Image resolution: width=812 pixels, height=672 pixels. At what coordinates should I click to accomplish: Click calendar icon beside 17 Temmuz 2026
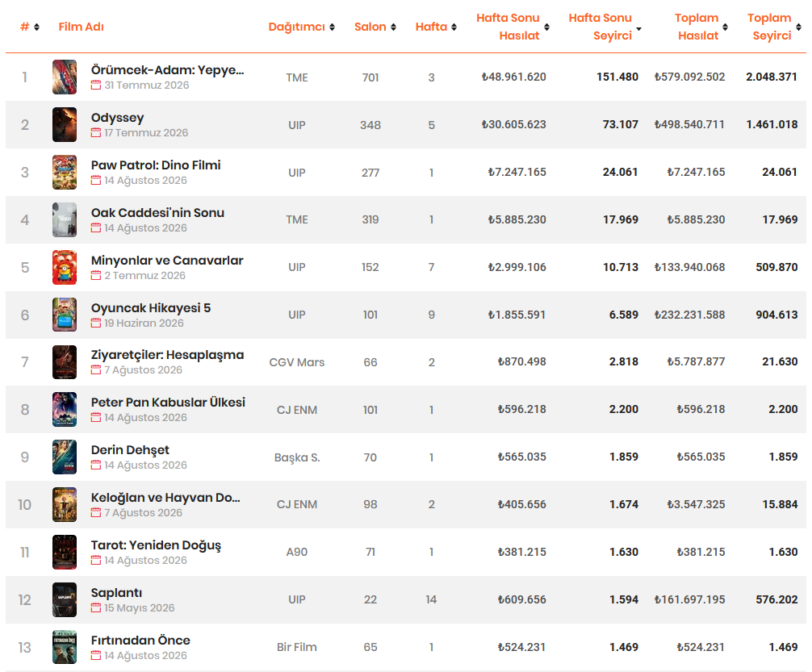point(96,132)
